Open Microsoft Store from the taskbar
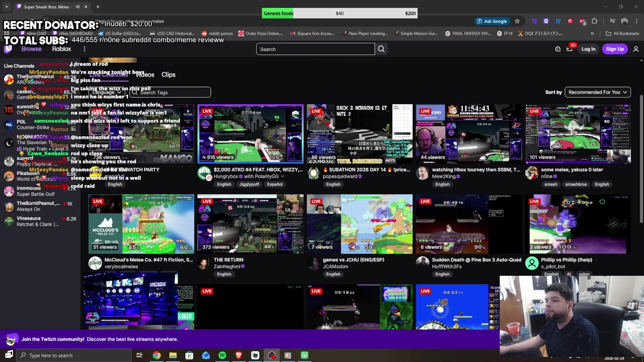 (189, 355)
